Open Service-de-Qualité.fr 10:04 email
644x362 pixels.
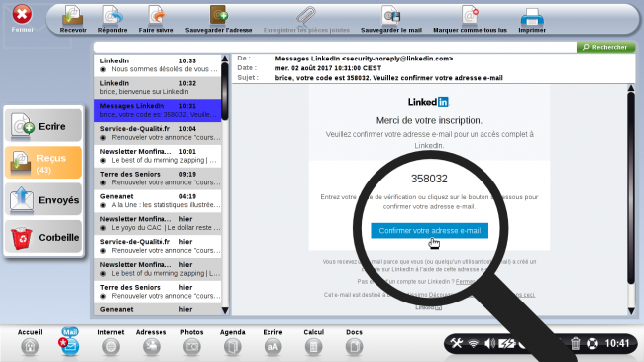pos(158,133)
